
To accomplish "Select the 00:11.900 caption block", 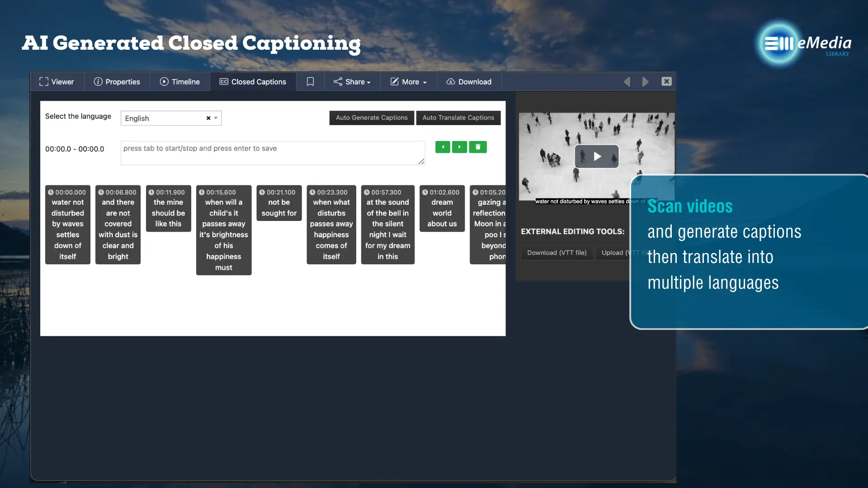I will pyautogui.click(x=168, y=208).
